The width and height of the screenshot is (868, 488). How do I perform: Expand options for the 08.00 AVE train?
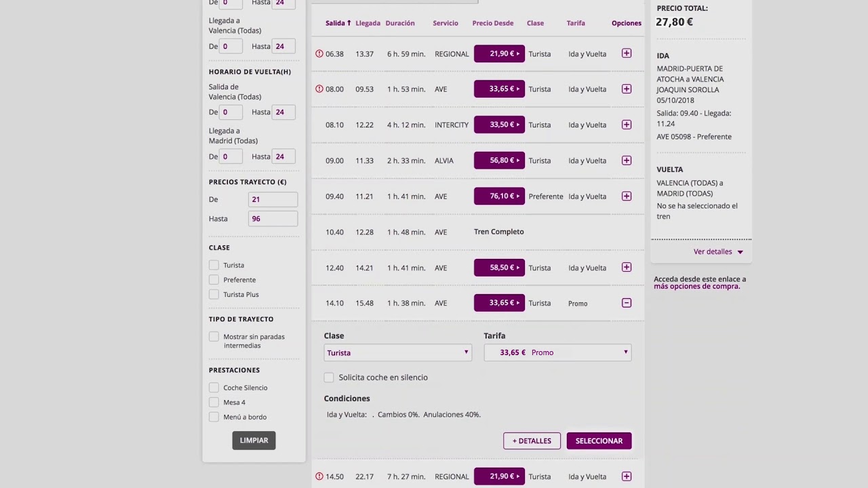627,89
